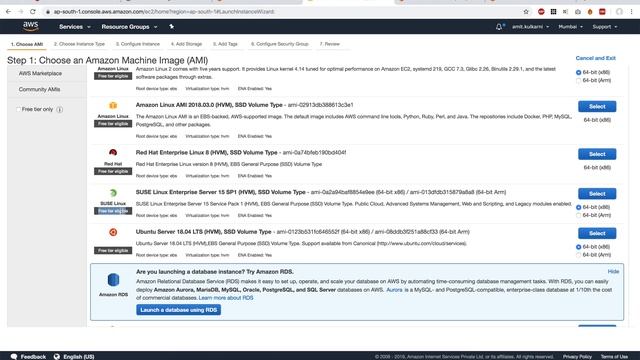
Task: Click the Red Hat logo icon
Action: tap(113, 153)
